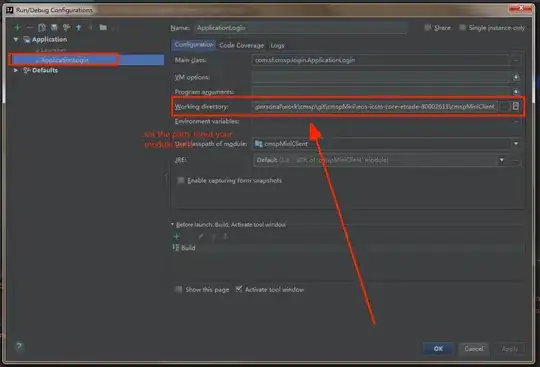This screenshot has width=540, height=367.
Task: Click the OK button
Action: click(x=438, y=349)
